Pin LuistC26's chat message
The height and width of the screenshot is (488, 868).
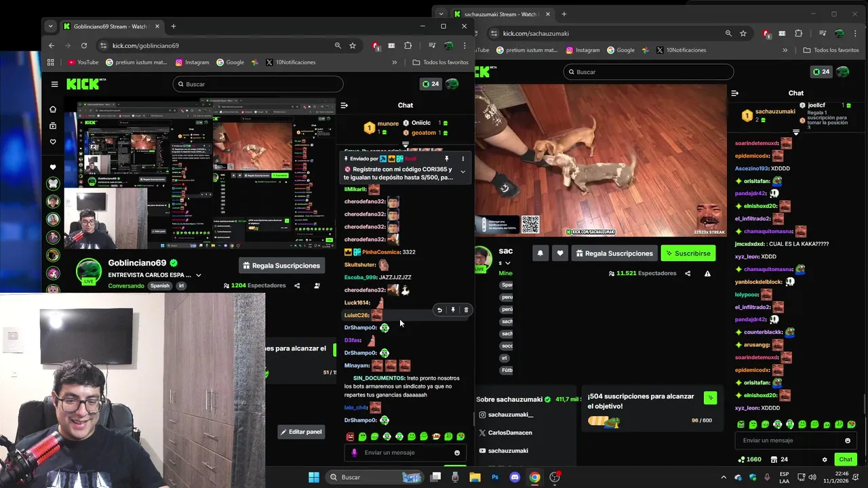click(453, 310)
